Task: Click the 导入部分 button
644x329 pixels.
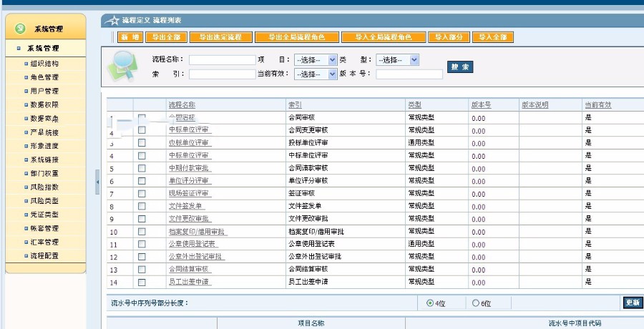Action: (449, 37)
